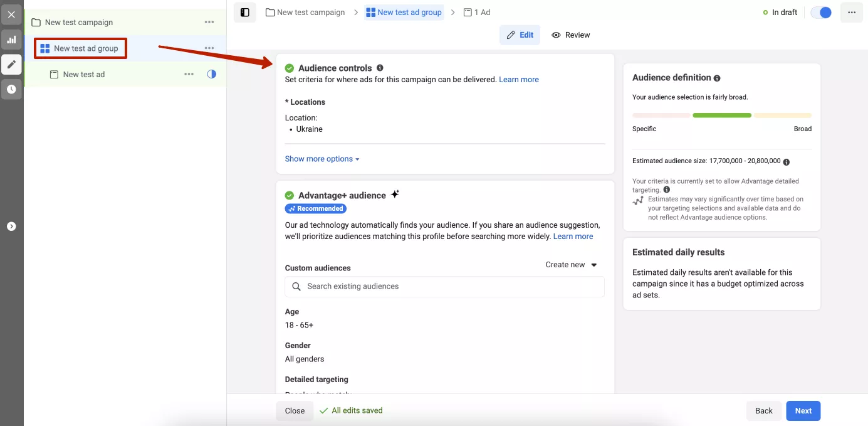Open the top-right more options button
Viewport: 868px width, 426px height.
click(851, 13)
